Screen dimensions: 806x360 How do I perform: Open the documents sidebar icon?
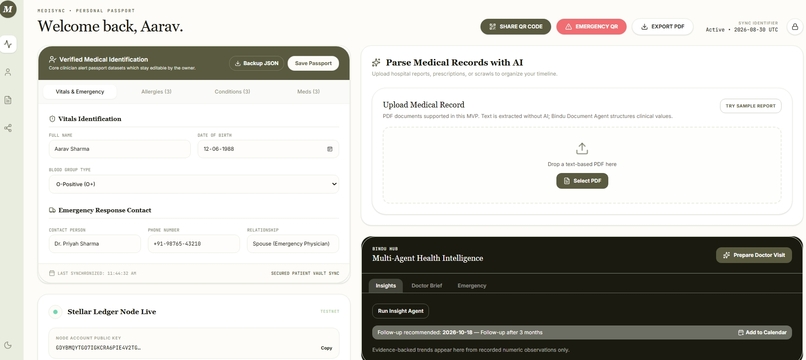(x=8, y=100)
